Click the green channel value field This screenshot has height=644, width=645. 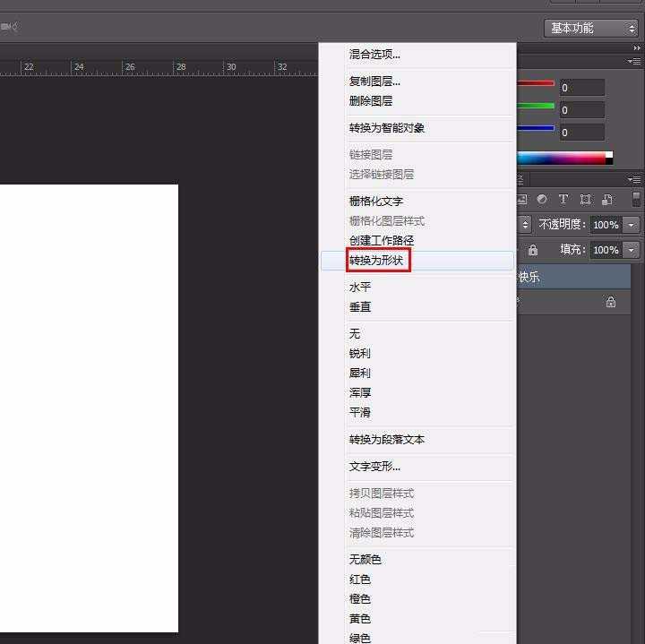[581, 109]
